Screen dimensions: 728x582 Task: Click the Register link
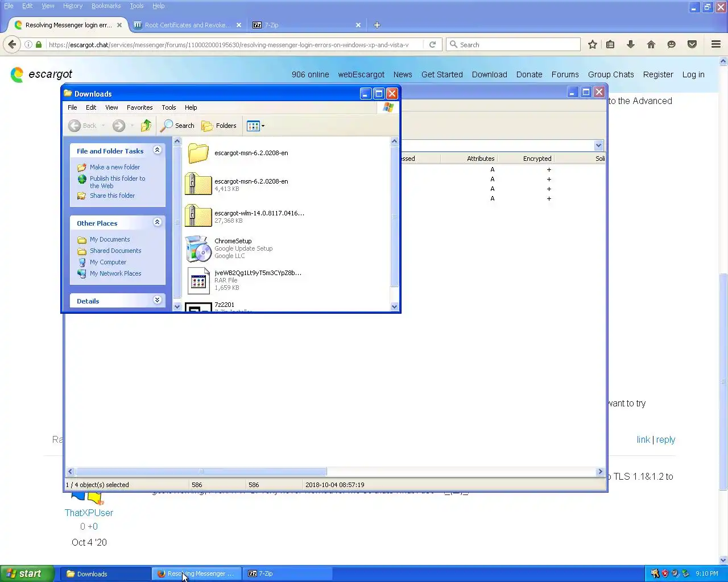click(x=658, y=74)
